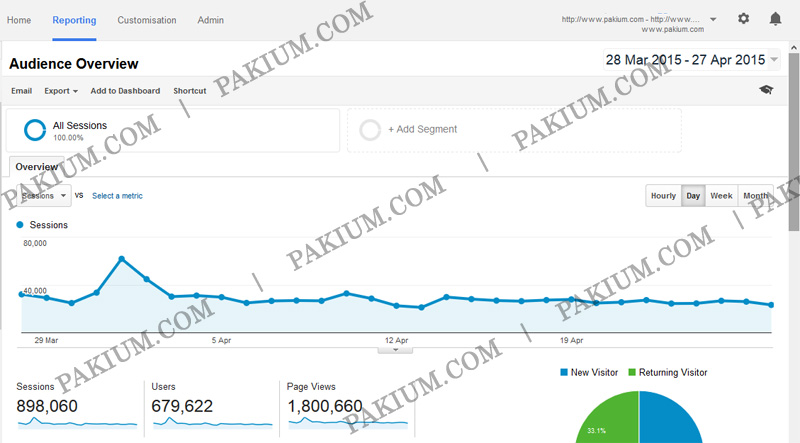Open the notifications bell
Screen dimensions: 800x443
pyautogui.click(x=775, y=19)
